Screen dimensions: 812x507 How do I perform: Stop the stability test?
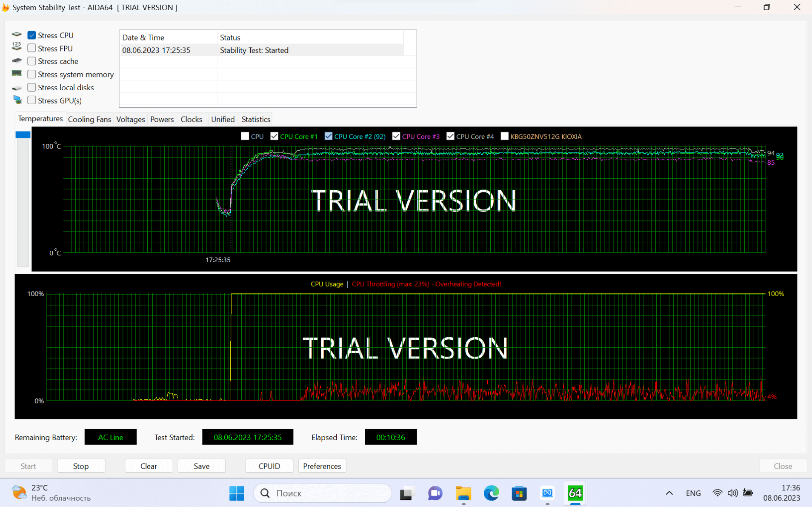pyautogui.click(x=81, y=466)
